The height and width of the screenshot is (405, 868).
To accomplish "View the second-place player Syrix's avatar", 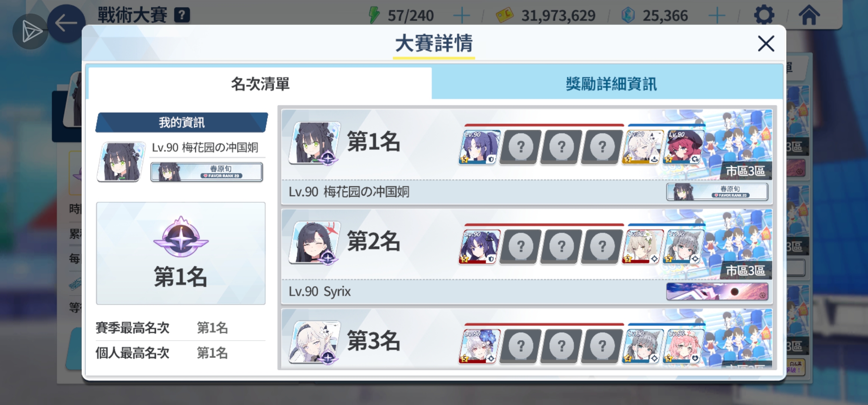I will coord(314,243).
